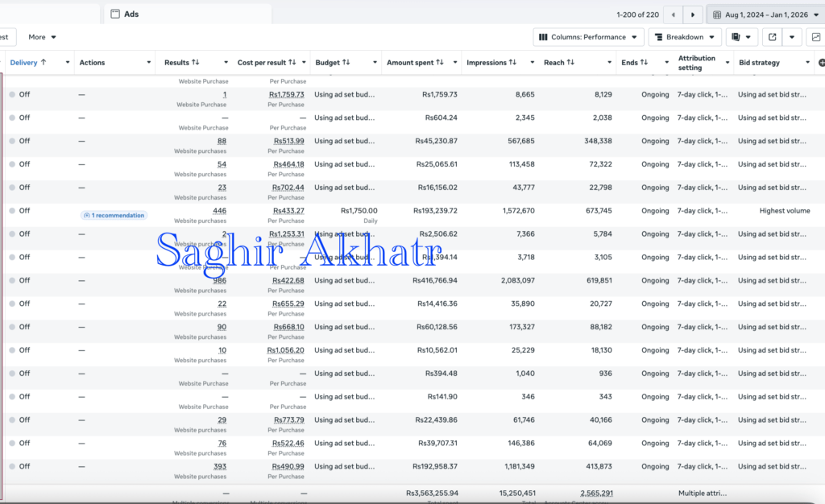Image resolution: width=825 pixels, height=504 pixels.
Task: Sort the Results column
Action: tap(195, 62)
